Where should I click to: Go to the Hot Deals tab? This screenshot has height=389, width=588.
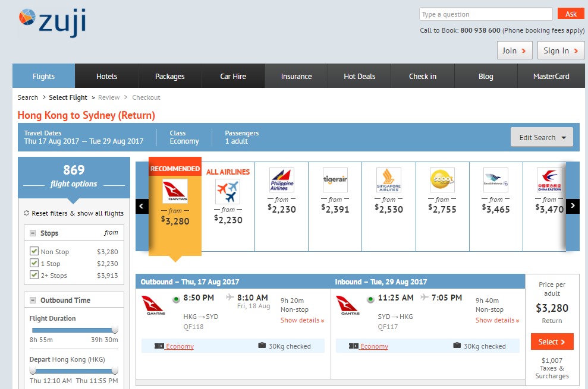(359, 76)
